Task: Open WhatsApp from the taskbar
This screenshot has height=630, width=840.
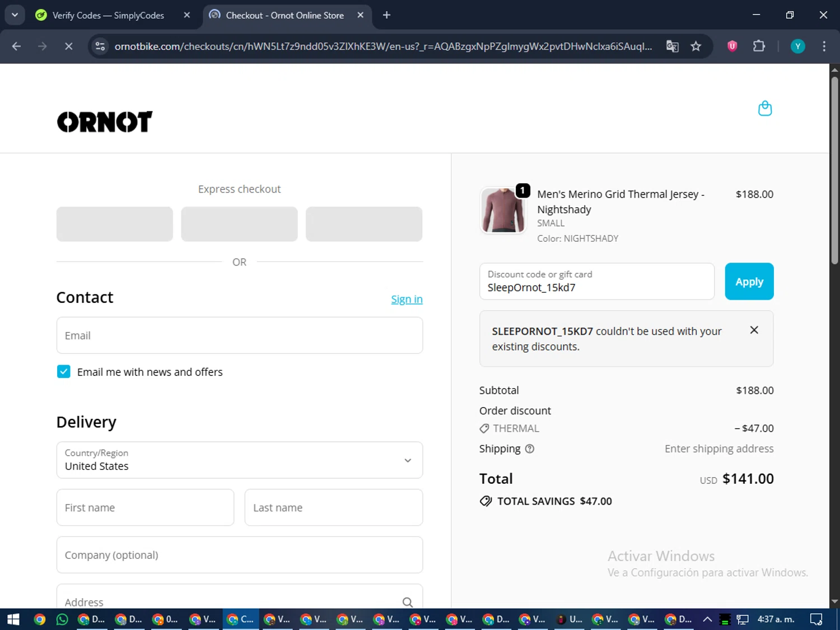Action: pyautogui.click(x=62, y=619)
